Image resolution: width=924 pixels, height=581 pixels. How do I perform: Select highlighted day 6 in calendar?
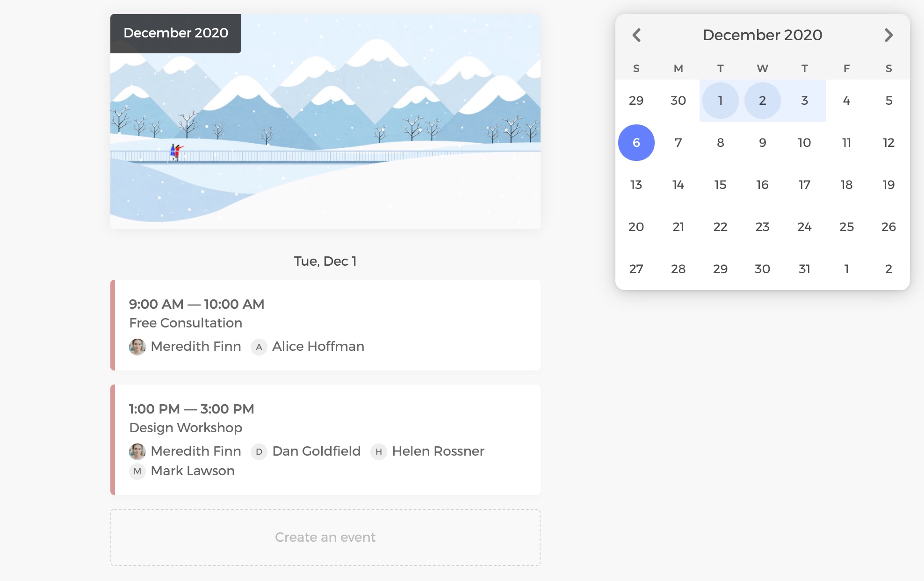point(636,143)
